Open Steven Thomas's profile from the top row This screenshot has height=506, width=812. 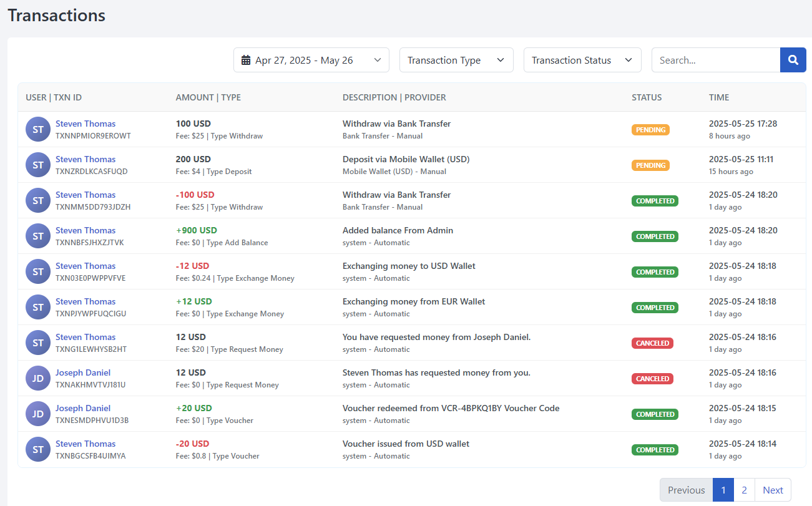point(86,124)
